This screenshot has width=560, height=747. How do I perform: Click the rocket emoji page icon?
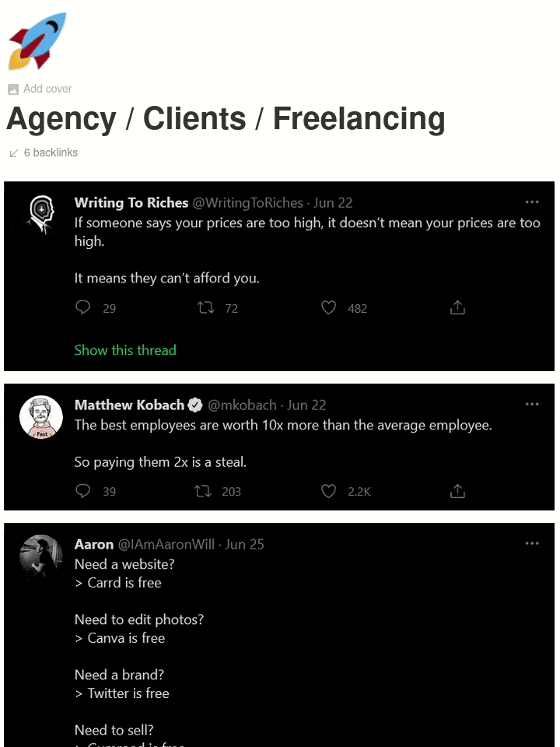point(37,40)
